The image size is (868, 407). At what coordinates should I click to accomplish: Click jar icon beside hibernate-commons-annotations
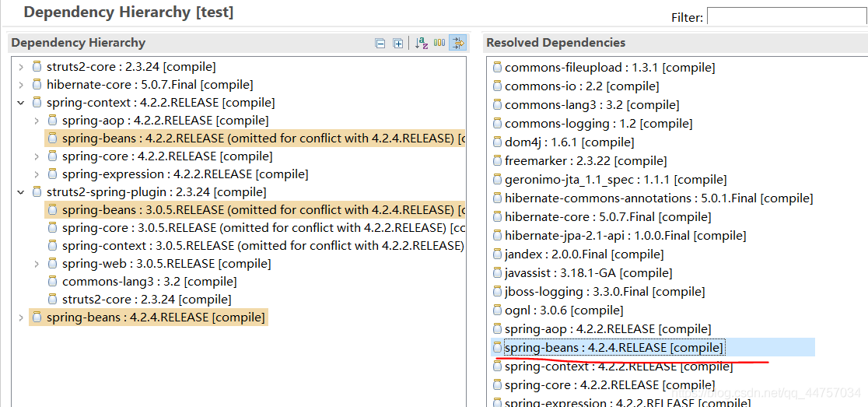click(x=497, y=198)
